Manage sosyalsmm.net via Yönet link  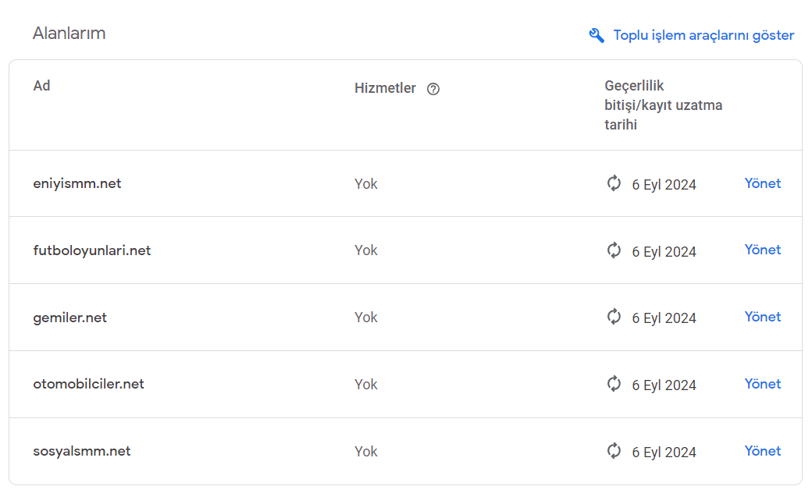click(x=762, y=451)
